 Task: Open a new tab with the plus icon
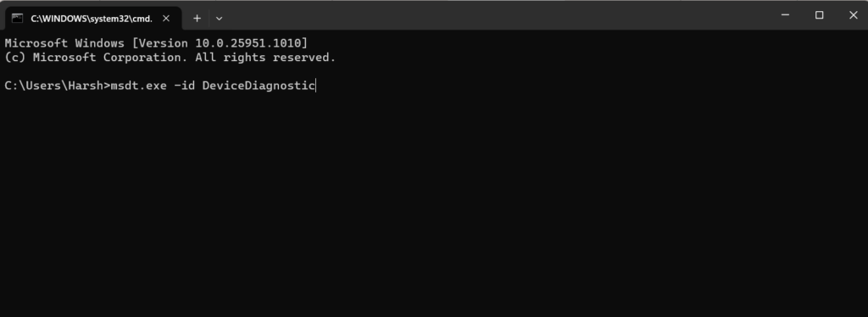197,19
